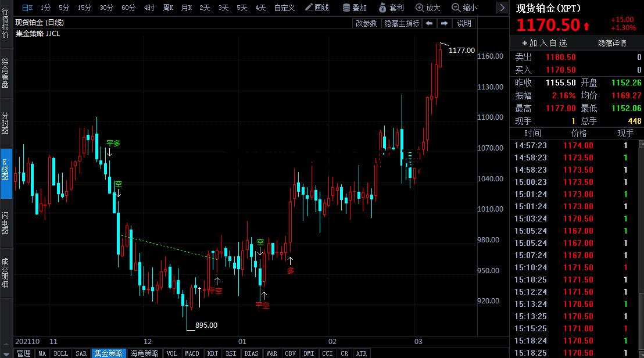This screenshot has width=644, height=358.
Task: Open 改参数 parameter settings
Action: (366, 23)
